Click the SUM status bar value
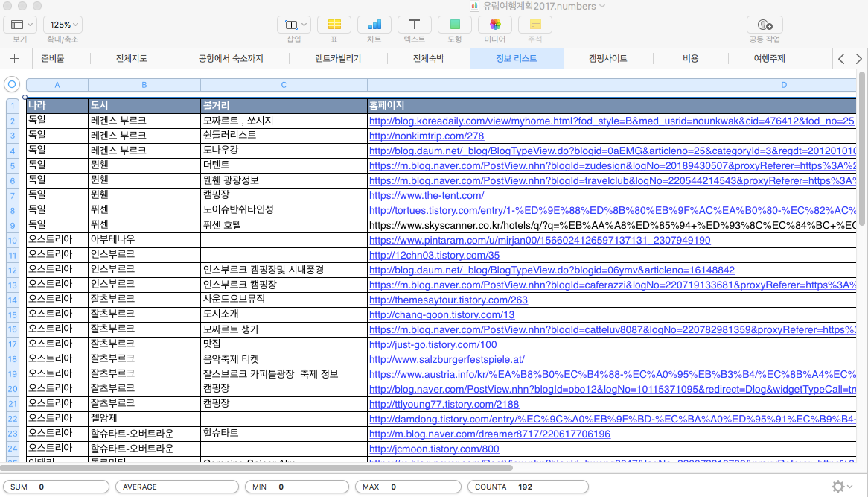Image resolution: width=868 pixels, height=497 pixels. pos(56,487)
